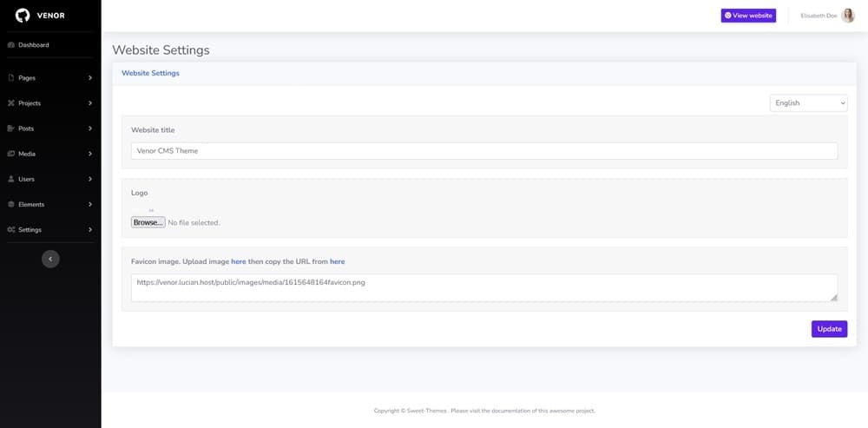This screenshot has height=428, width=868.
Task: Expand the Pages submenu chevron
Action: [x=90, y=78]
